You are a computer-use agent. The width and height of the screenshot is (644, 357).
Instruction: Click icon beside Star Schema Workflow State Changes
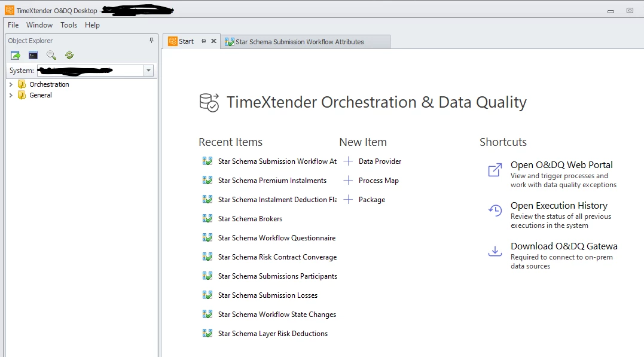pyautogui.click(x=207, y=315)
